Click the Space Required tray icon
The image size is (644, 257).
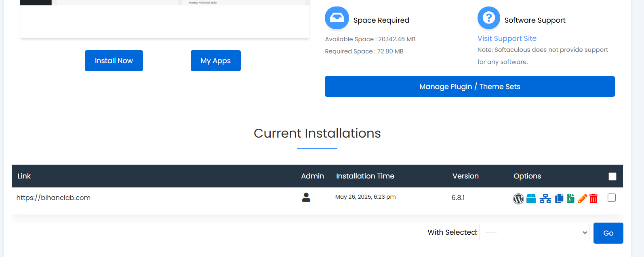tap(337, 18)
